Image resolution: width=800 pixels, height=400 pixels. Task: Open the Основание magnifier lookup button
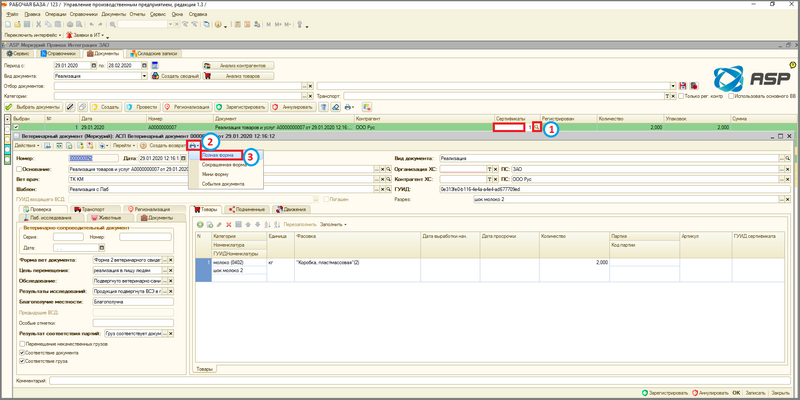[x=388, y=169]
